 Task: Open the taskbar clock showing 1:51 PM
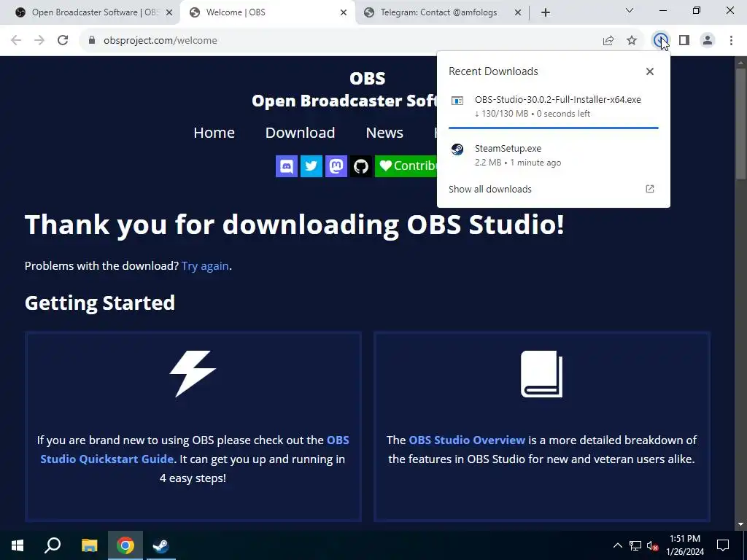[685, 545]
